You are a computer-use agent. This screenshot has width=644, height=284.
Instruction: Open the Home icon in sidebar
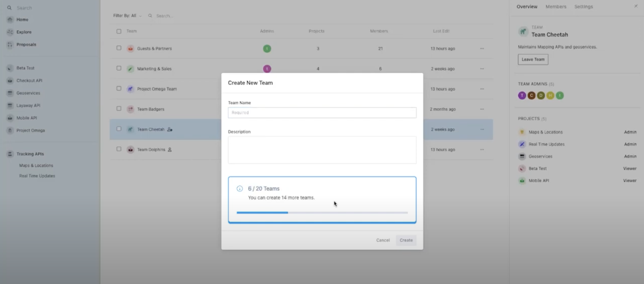pyautogui.click(x=10, y=20)
